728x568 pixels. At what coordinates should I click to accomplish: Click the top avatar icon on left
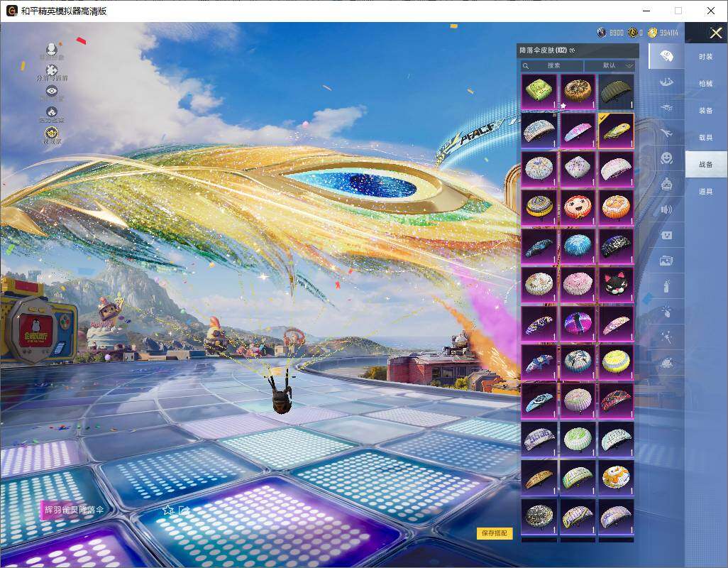pos(52,48)
